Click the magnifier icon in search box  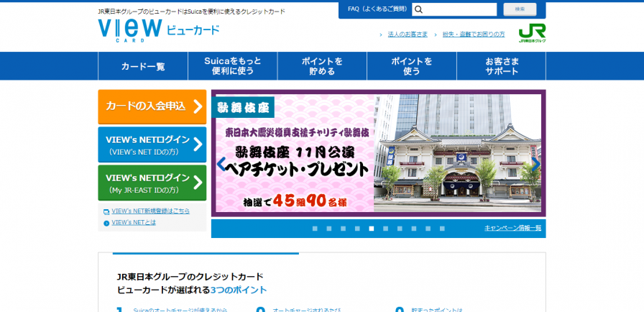pos(418,9)
